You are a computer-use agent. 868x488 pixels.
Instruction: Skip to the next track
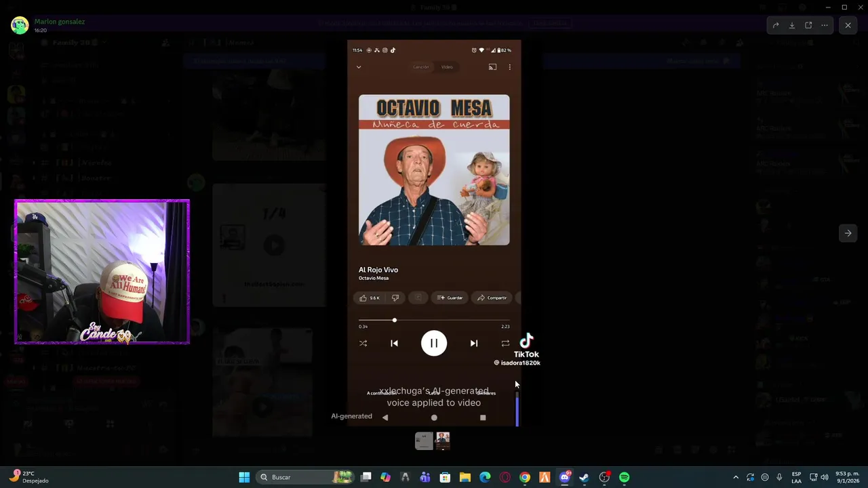(474, 344)
